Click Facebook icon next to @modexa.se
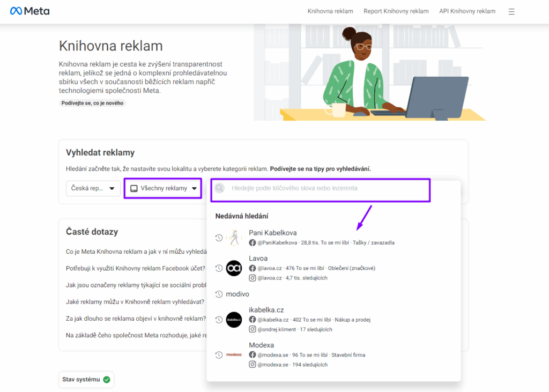Viewport: 549px width, 392px height. [252, 354]
